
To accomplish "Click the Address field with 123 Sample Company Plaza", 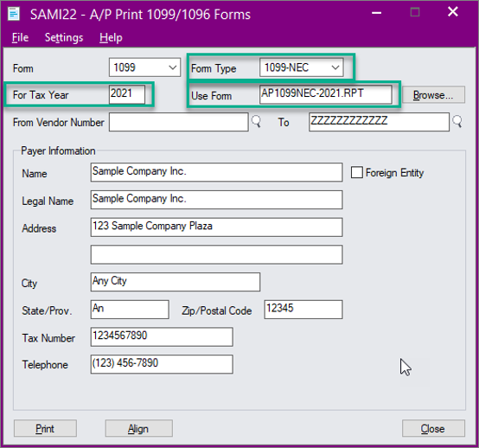I will click(x=216, y=227).
